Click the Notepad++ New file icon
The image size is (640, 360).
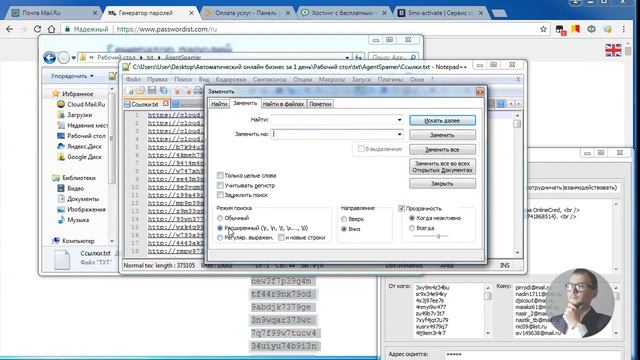coord(131,91)
